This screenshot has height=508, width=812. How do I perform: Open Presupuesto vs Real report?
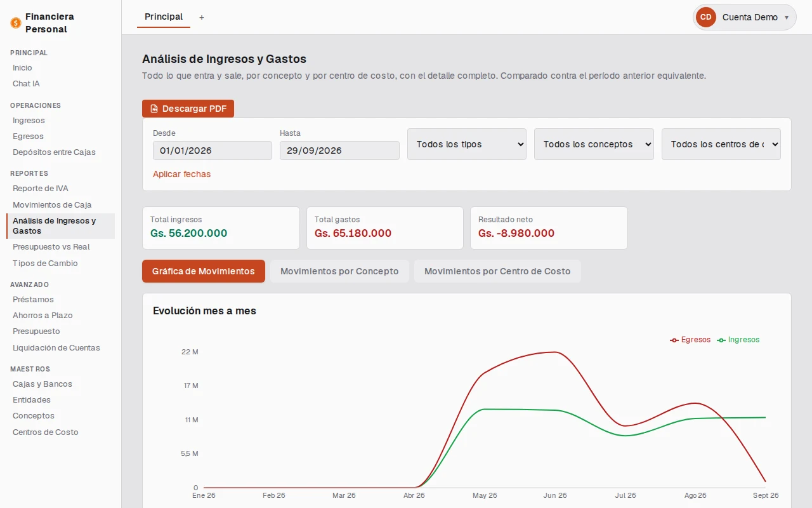pyautogui.click(x=51, y=247)
